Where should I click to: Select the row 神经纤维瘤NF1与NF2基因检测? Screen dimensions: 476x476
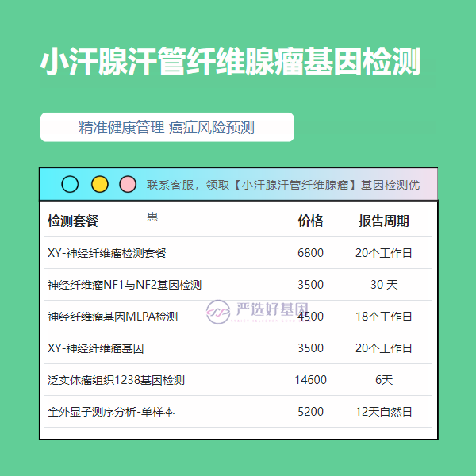click(238, 285)
